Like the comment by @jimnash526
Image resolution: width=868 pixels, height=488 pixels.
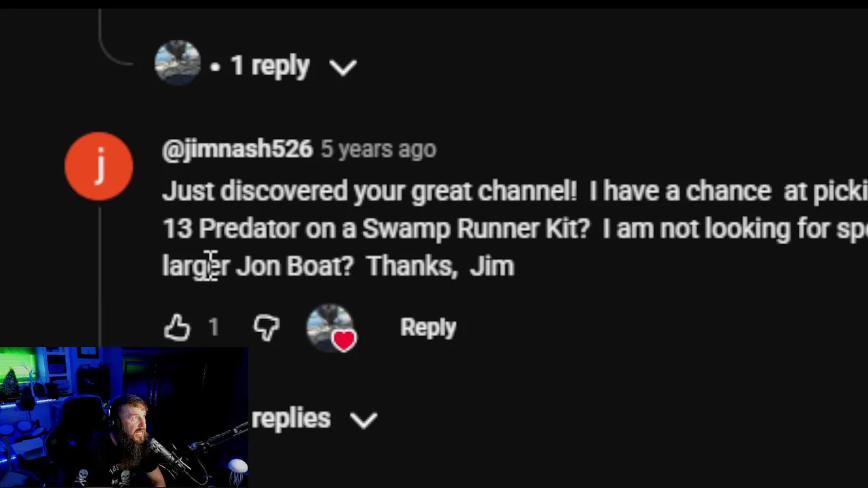(177, 327)
